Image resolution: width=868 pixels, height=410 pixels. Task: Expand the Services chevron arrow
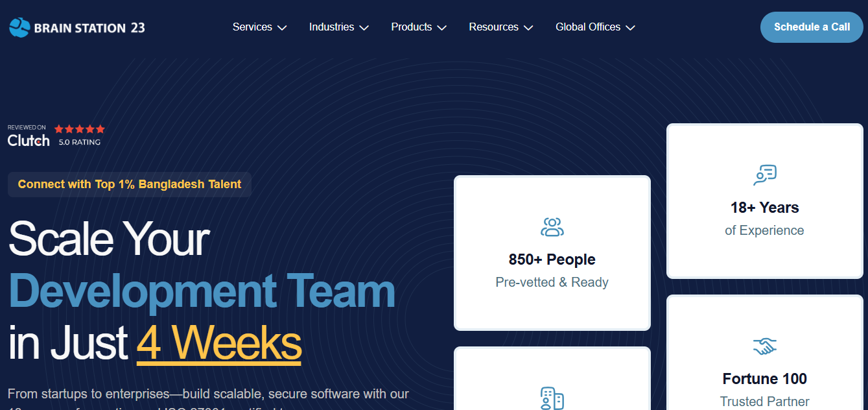pos(282,28)
